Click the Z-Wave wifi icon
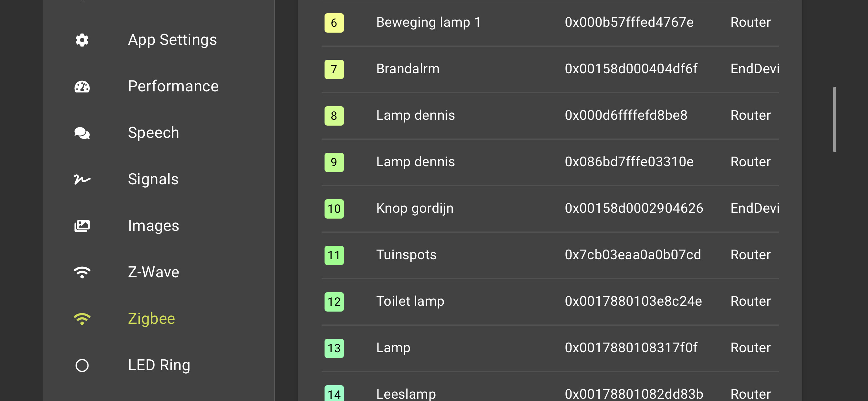This screenshot has height=401, width=868. pos(82,272)
